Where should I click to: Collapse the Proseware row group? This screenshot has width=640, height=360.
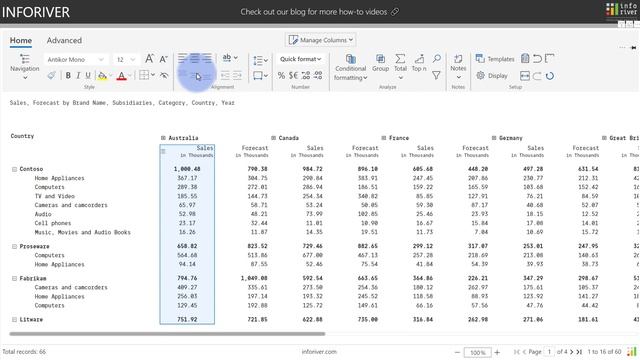click(14, 247)
